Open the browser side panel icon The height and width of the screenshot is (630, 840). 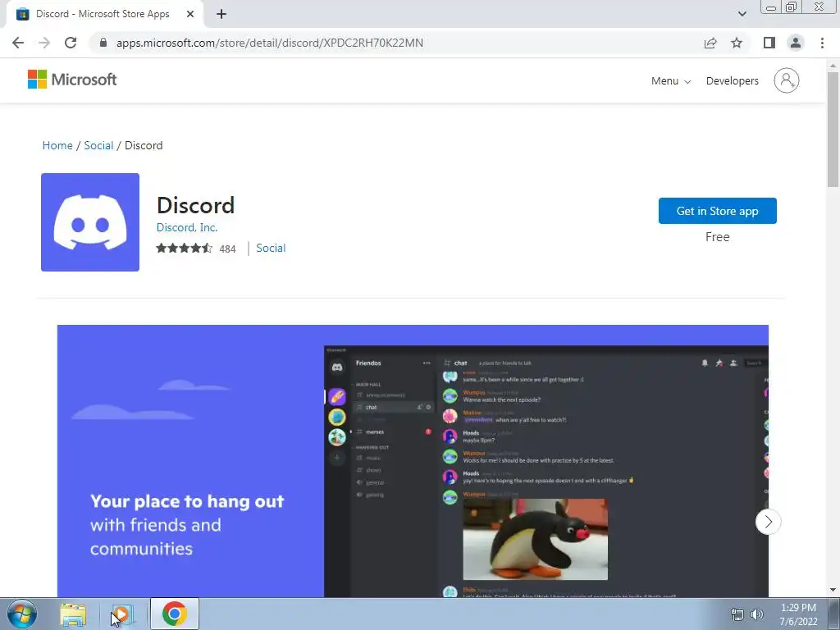(x=769, y=43)
